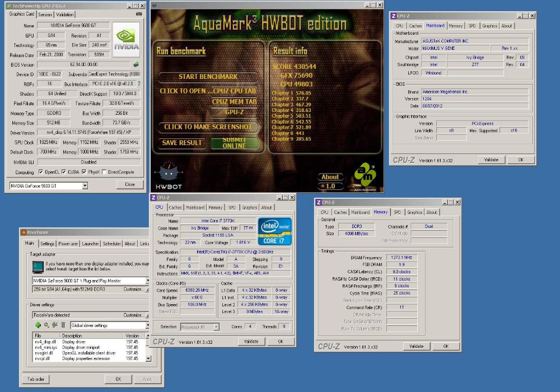
Task: Click SUBMIT ONLINE in AquaMark3
Action: [x=234, y=142]
